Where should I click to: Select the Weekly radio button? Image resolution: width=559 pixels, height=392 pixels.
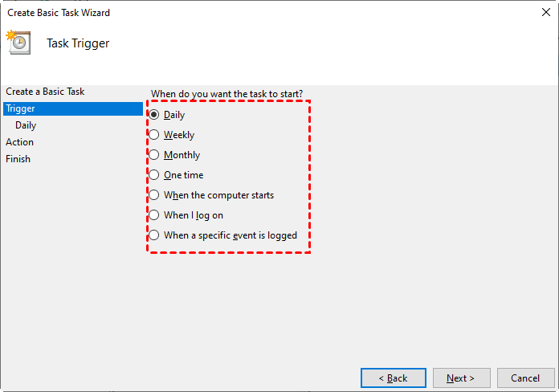point(155,135)
